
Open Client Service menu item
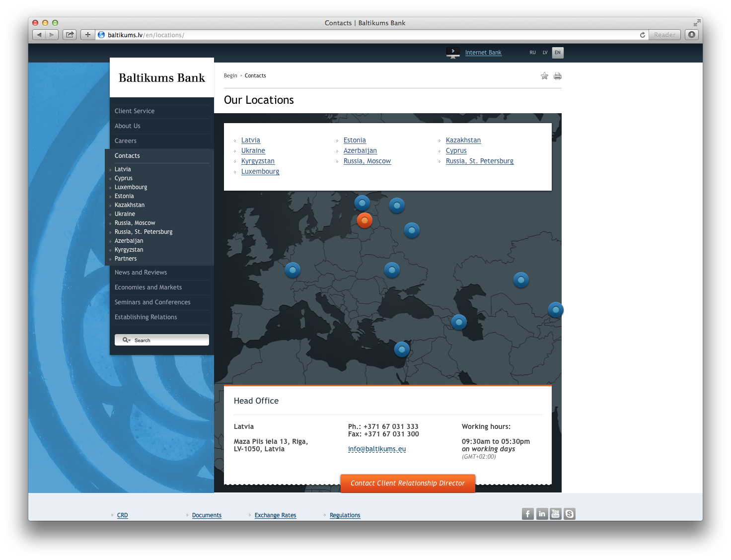point(135,111)
